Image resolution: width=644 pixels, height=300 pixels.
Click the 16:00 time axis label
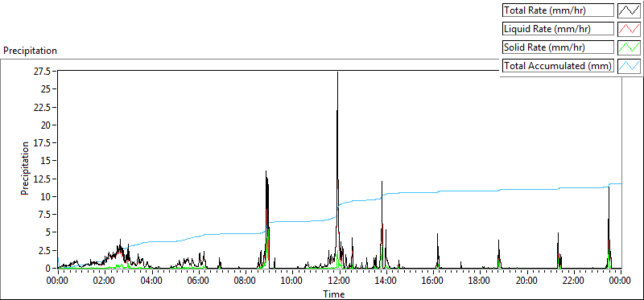click(433, 282)
